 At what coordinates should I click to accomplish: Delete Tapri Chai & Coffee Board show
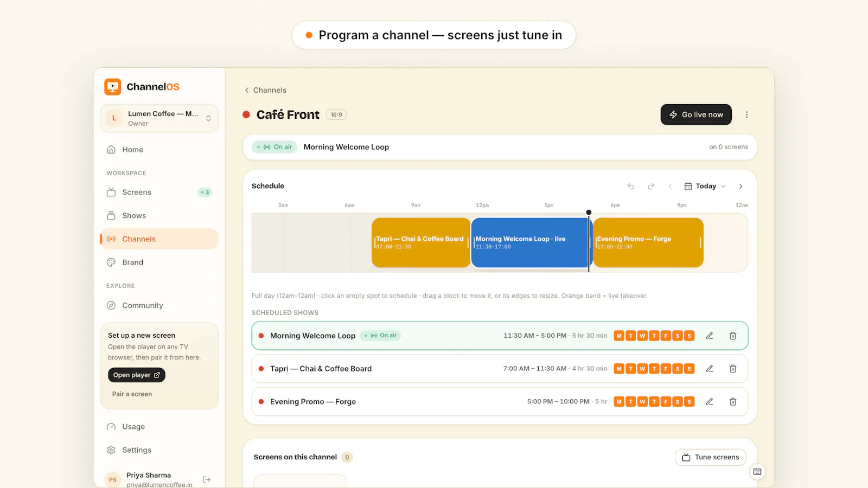tap(733, 369)
